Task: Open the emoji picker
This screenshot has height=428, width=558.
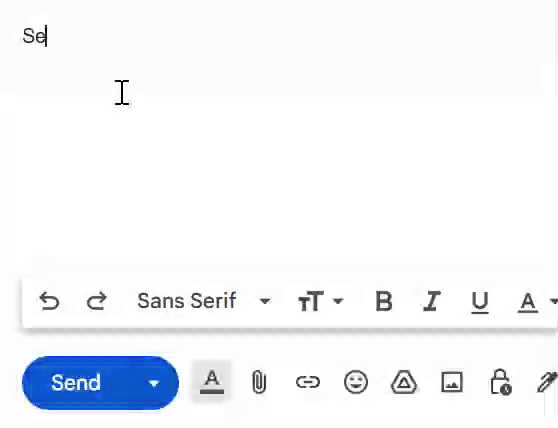Action: click(x=356, y=382)
